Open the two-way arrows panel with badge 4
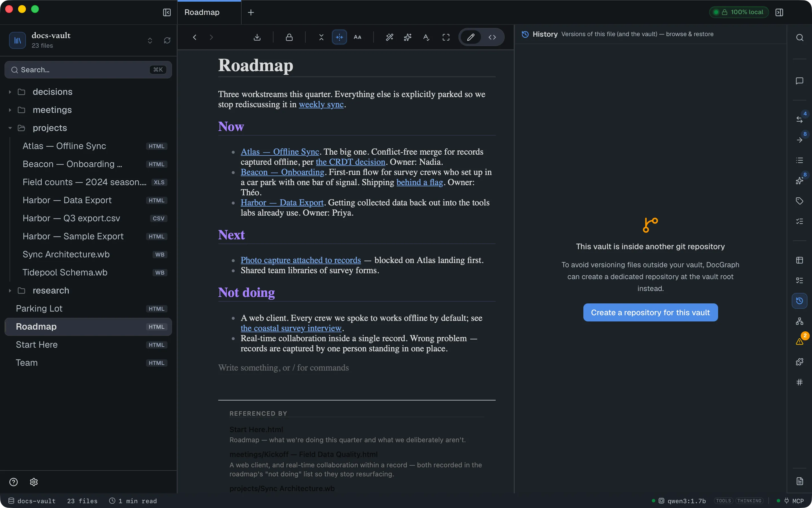812x508 pixels. [x=800, y=120]
